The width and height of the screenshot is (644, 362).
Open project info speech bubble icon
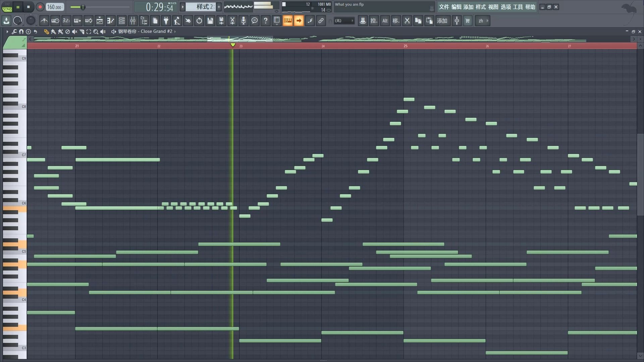[255, 21]
